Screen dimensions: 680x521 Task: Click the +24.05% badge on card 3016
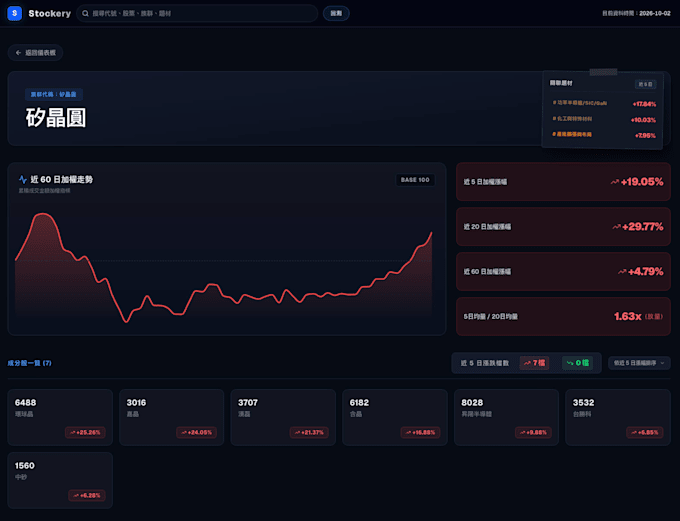point(196,433)
